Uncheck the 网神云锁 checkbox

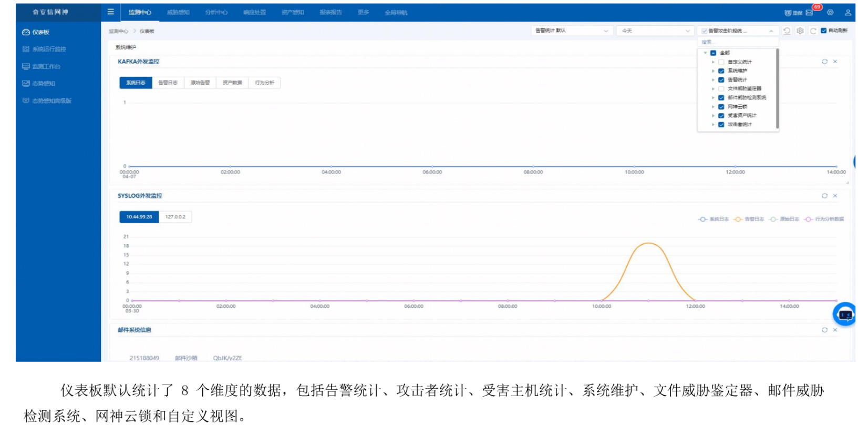[721, 107]
